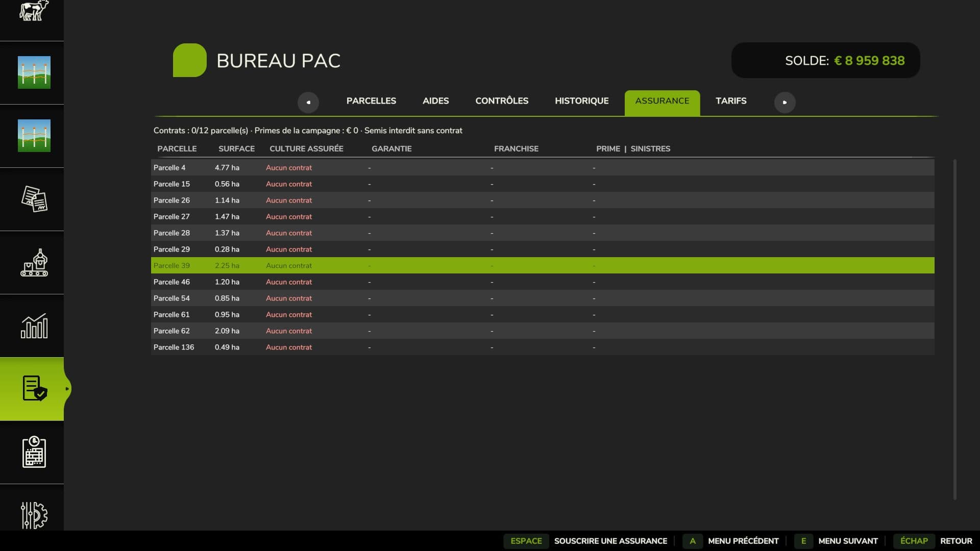Select the Parcelle 136 row
980x551 pixels.
[x=543, y=347]
